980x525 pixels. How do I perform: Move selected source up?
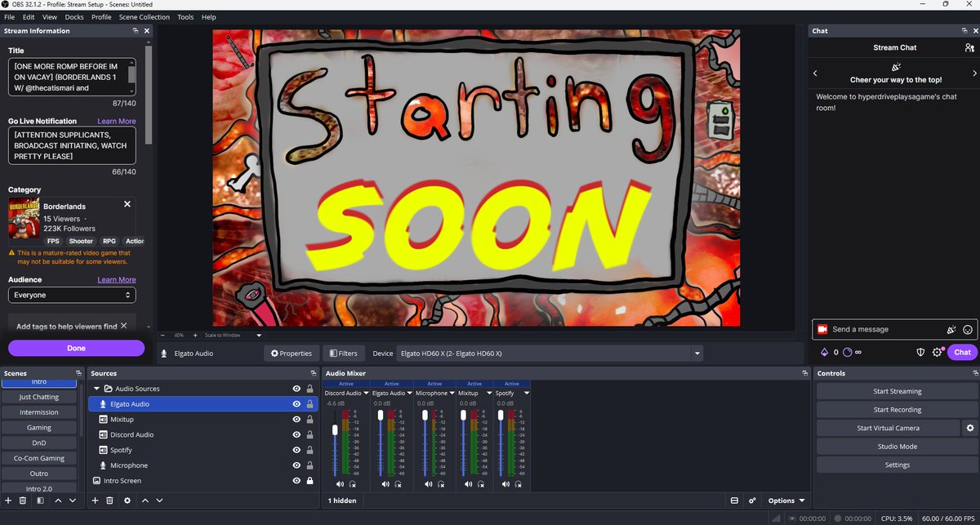(x=145, y=500)
